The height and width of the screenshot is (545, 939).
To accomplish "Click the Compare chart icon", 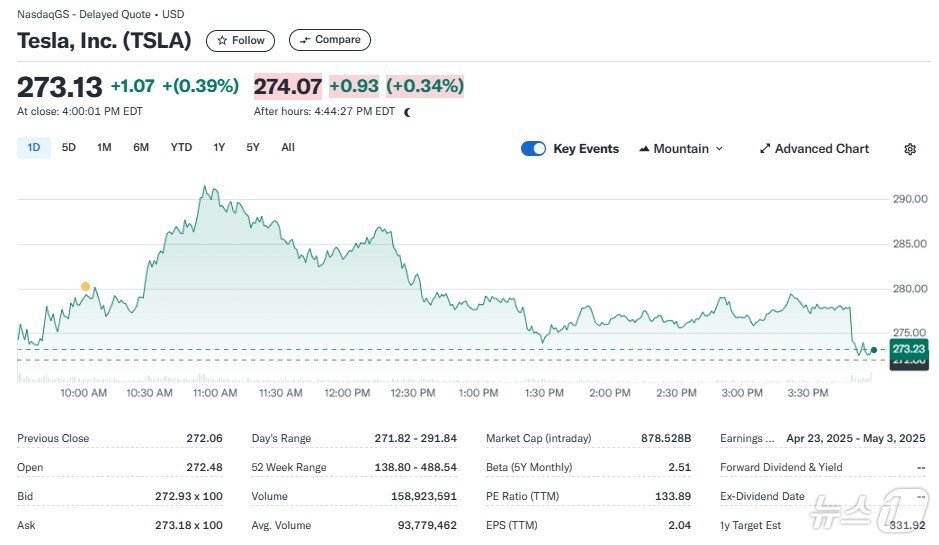I will coord(305,41).
